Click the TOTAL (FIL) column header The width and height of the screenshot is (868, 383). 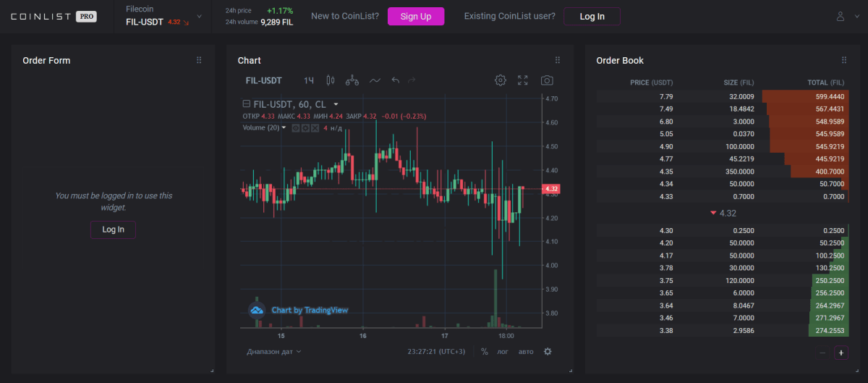coord(825,83)
